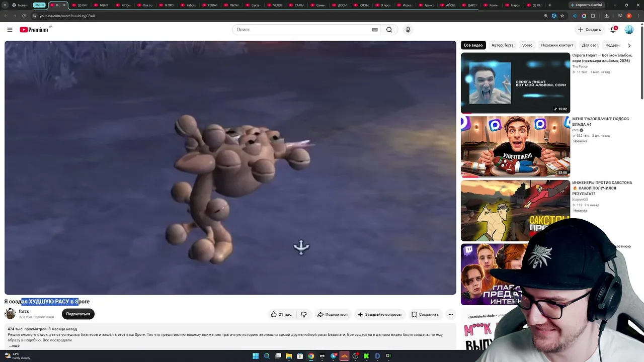Open the YouTube account avatar menu

[x=629, y=30]
